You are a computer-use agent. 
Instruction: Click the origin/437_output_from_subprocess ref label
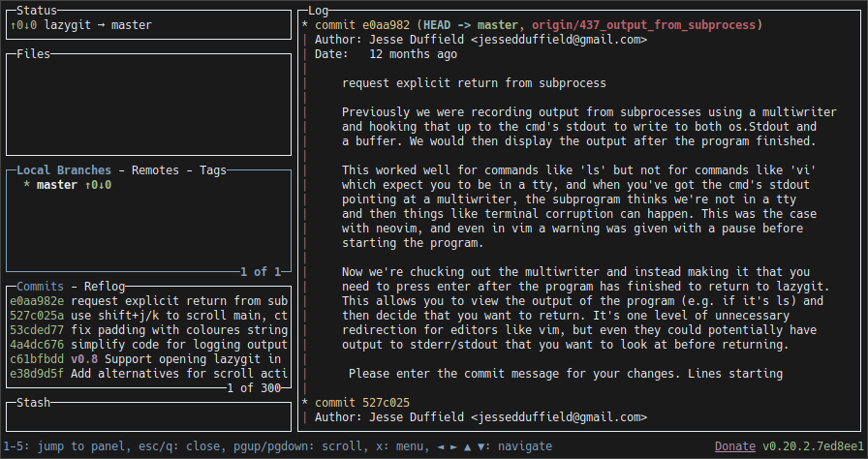click(x=644, y=25)
